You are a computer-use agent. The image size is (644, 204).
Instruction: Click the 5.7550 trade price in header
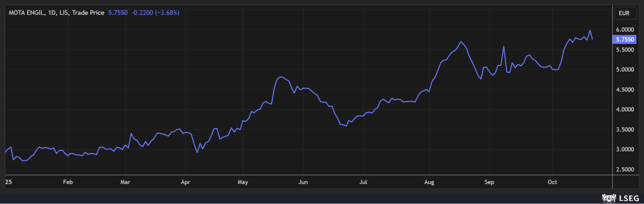[x=118, y=13]
